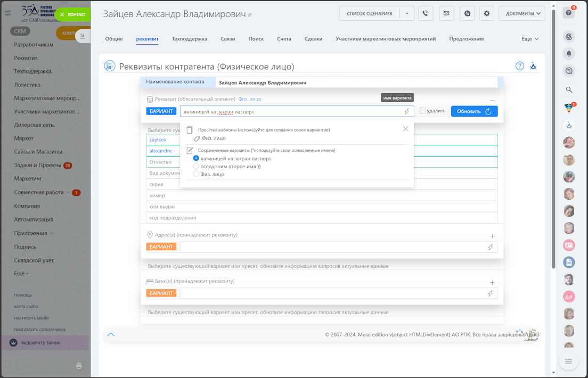Open the dropdown arrow next to "Список сценариев"

(407, 13)
